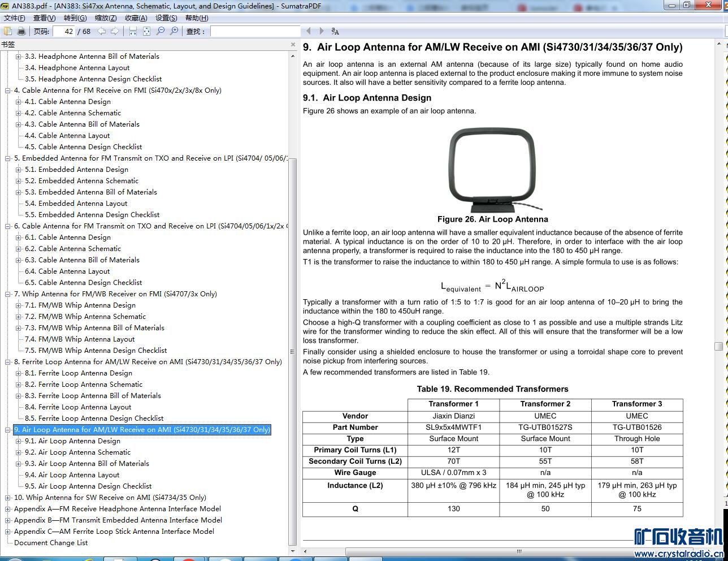Open the 缩放(Z) zoom menu

106,18
